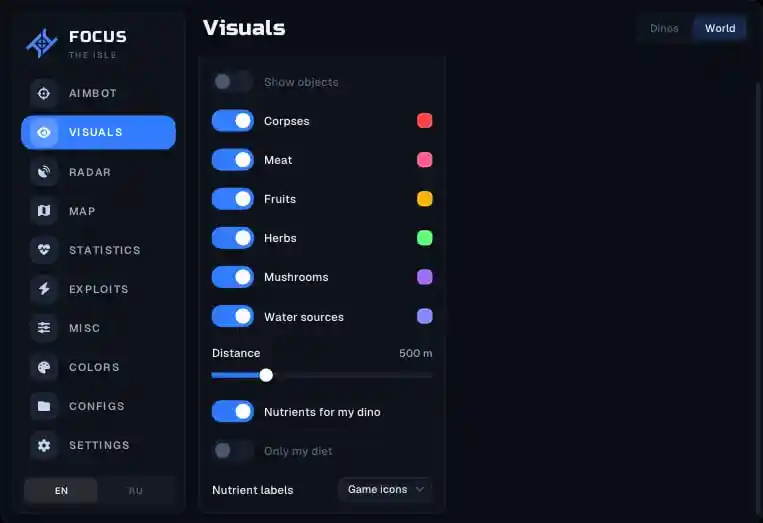
Task: Enable the Show objects toggle
Action: [x=233, y=82]
